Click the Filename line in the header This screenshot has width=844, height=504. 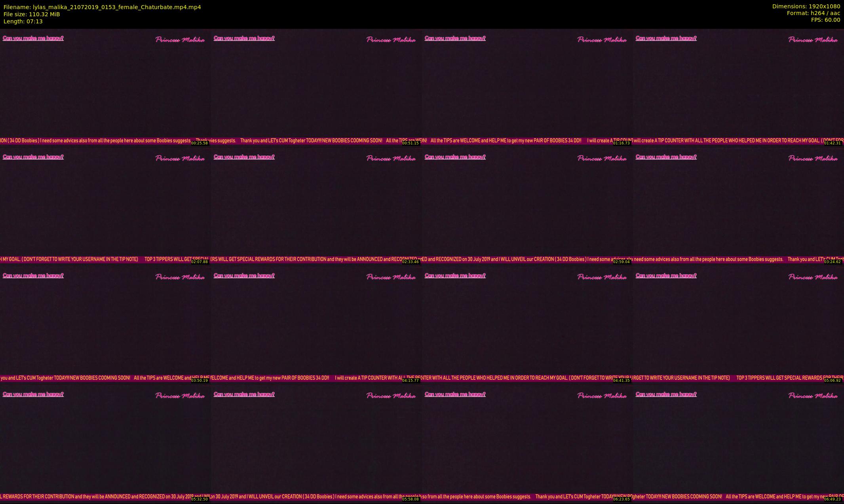tap(102, 7)
